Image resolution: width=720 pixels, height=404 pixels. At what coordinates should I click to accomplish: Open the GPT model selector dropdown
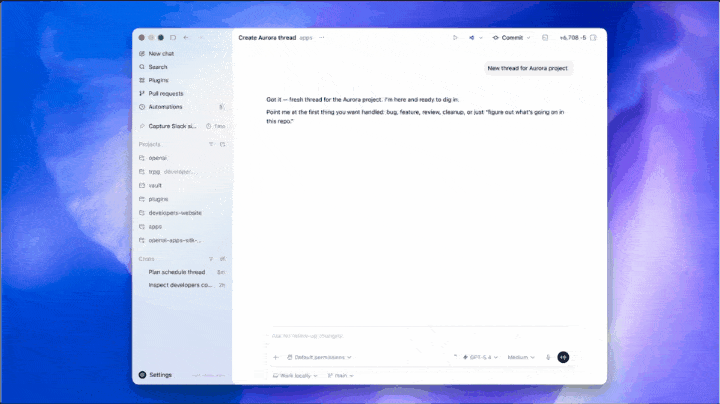coord(480,357)
